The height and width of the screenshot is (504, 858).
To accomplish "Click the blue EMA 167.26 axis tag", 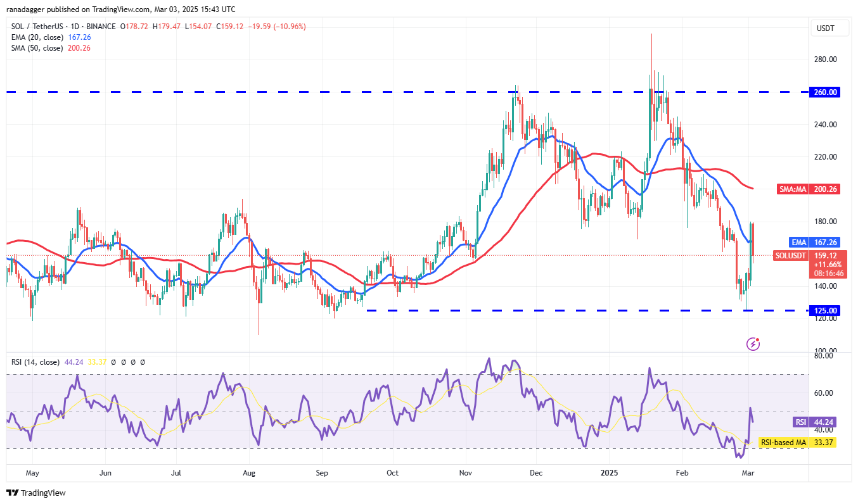I will coord(816,242).
